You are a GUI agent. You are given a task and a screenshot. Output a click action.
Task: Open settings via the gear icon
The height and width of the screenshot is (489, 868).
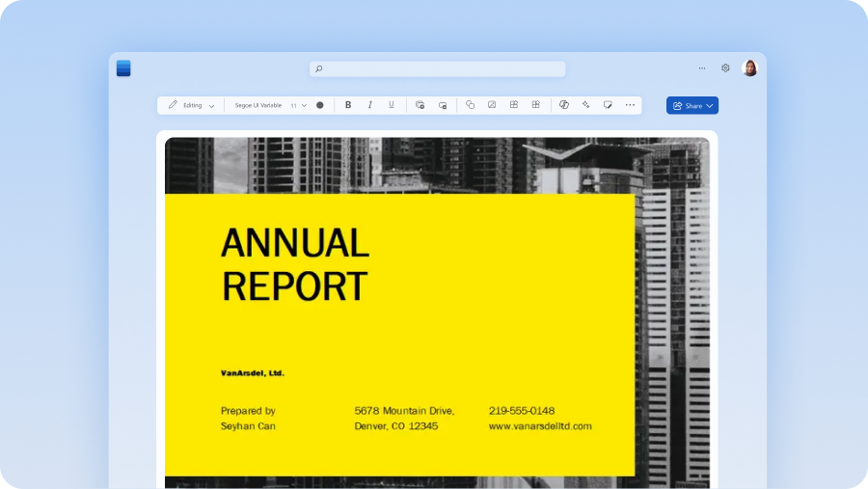tap(725, 68)
